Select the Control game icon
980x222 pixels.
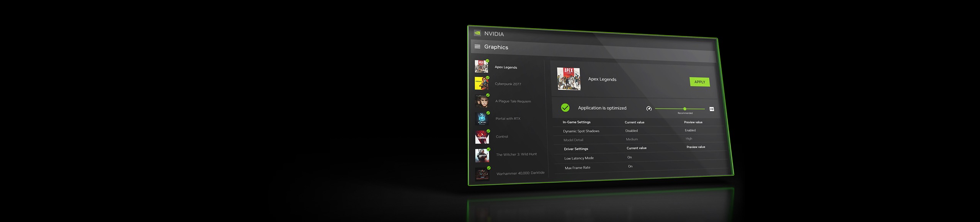coord(482,137)
